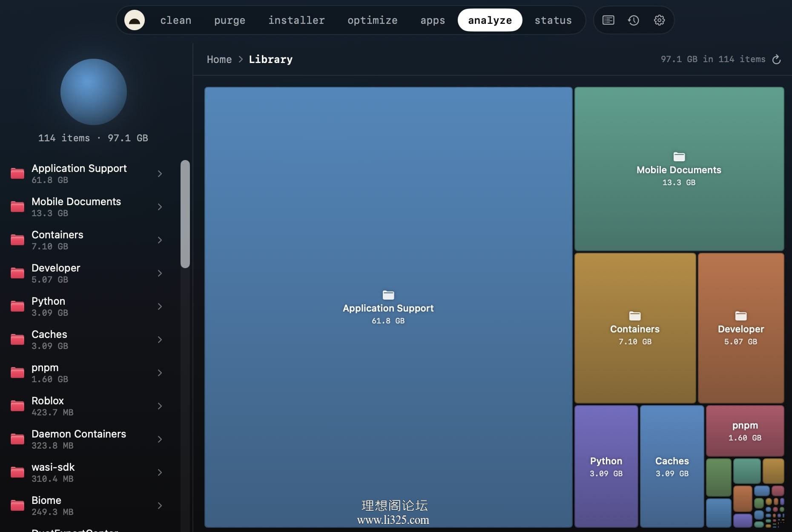This screenshot has width=792, height=532.
Task: Click the refresh scan icon
Action: [x=777, y=60]
